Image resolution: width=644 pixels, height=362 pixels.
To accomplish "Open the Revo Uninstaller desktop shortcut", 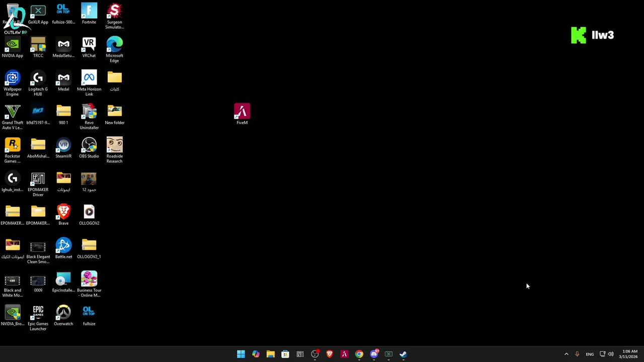I will [x=89, y=117].
